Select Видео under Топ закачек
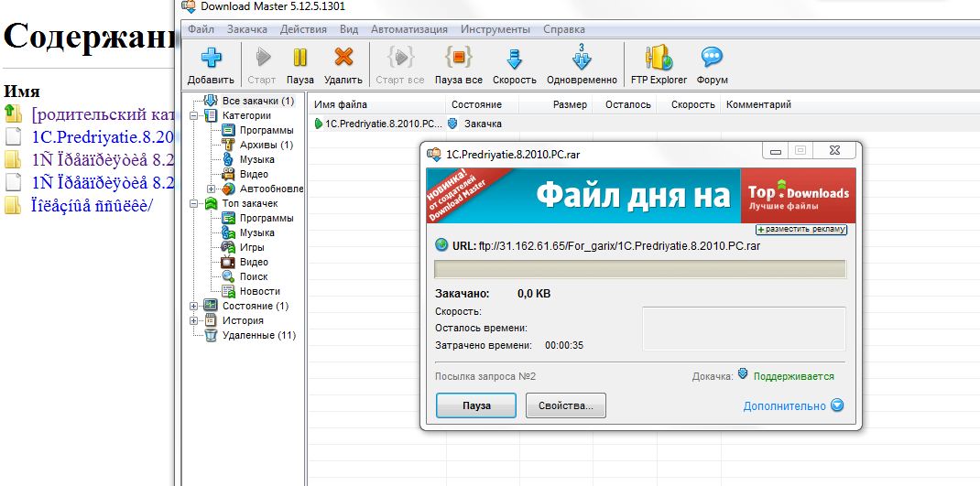Viewport: 980px width, 486px height. point(254,262)
